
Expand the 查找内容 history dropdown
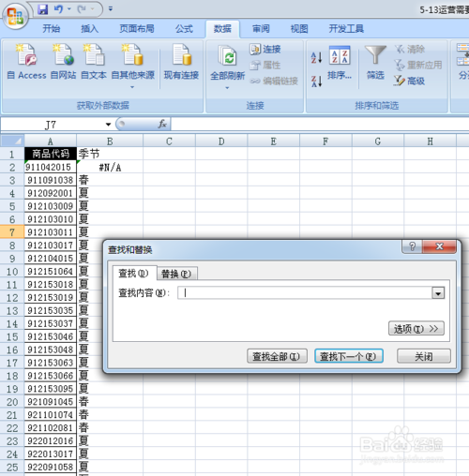tap(438, 293)
